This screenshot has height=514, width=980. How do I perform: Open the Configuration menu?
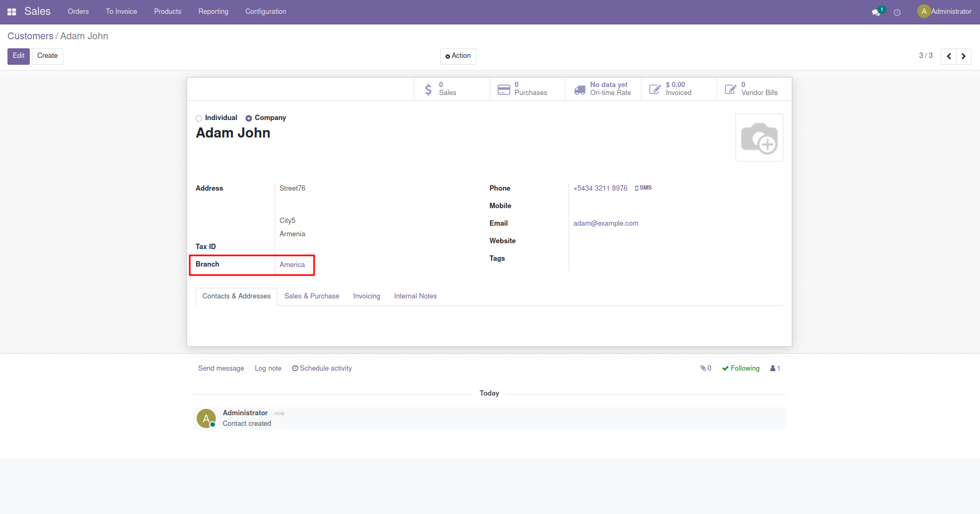point(266,12)
